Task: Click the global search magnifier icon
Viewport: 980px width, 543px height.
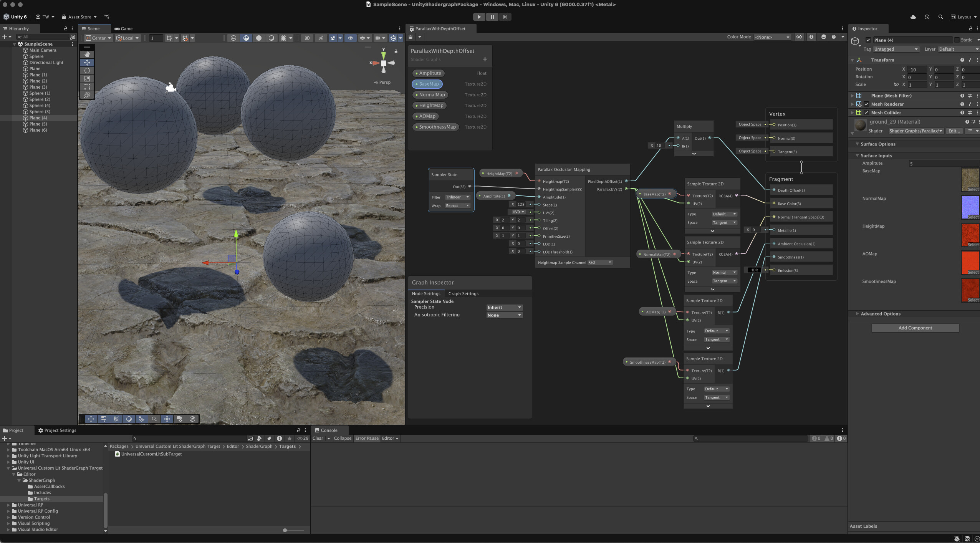Action: [x=940, y=17]
